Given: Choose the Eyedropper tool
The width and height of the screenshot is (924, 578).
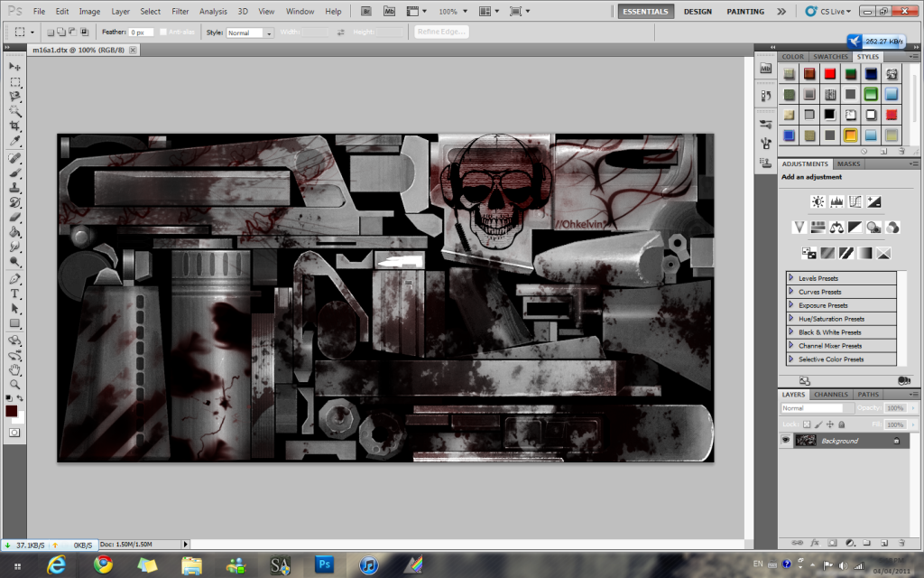Looking at the screenshot, I should point(15,141).
